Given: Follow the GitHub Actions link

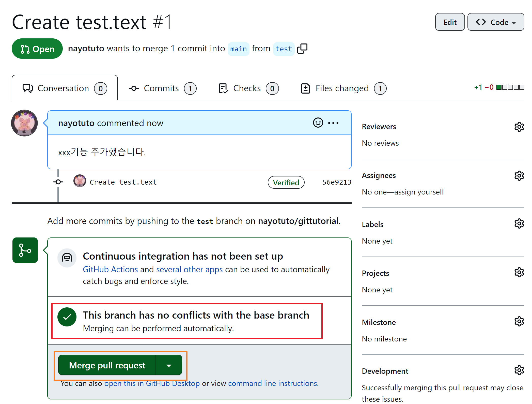Looking at the screenshot, I should (x=110, y=269).
